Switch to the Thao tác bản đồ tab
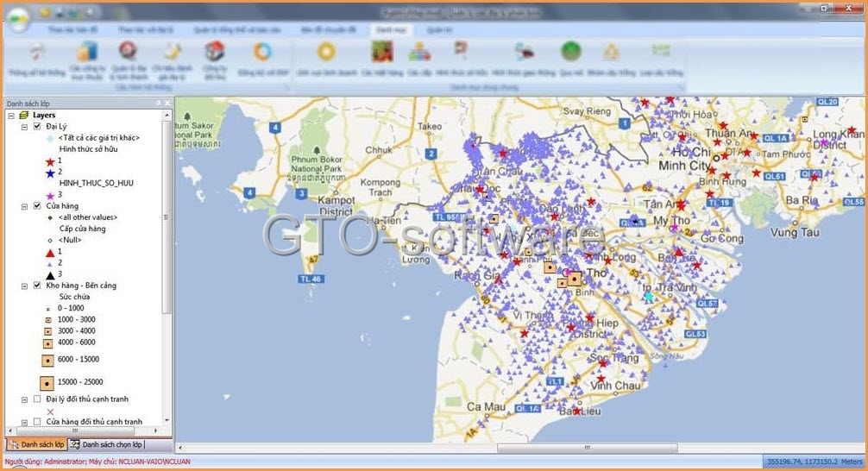 point(73,30)
